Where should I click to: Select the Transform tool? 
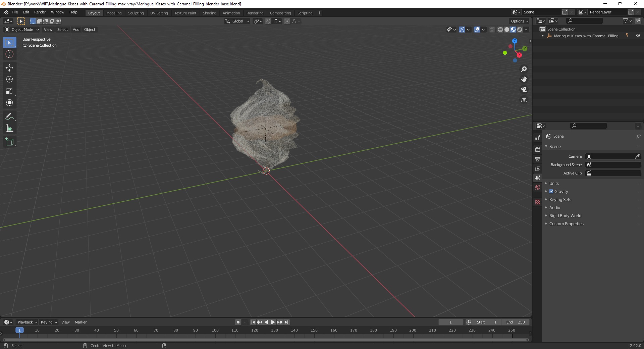(x=9, y=103)
